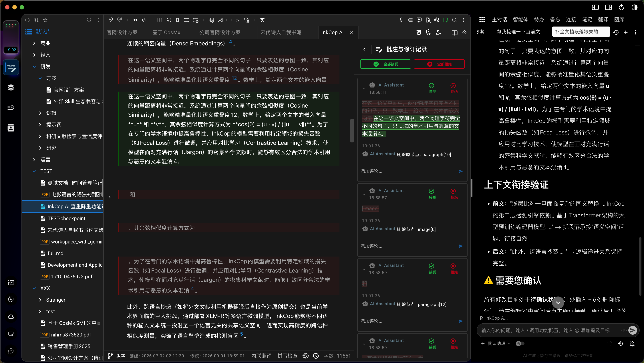Screen dimensions: 644x363
Task: Open the comment bubble icon in toolbar
Action: click(x=419, y=20)
